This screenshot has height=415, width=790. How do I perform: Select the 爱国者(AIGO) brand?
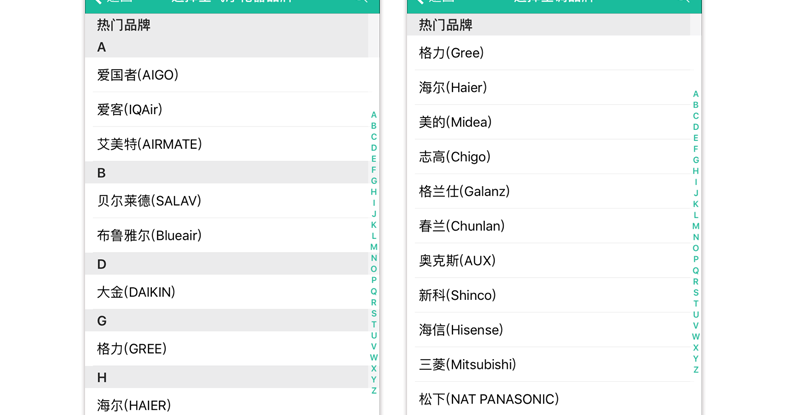click(138, 75)
